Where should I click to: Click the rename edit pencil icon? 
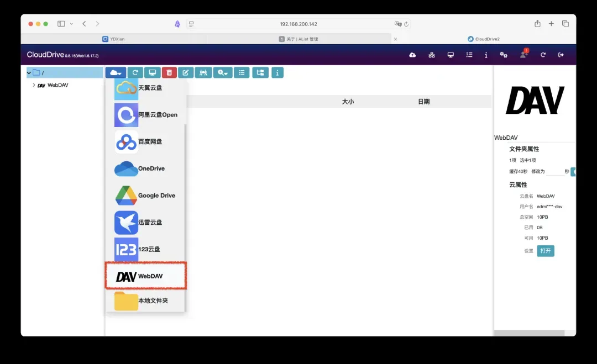tap(186, 72)
